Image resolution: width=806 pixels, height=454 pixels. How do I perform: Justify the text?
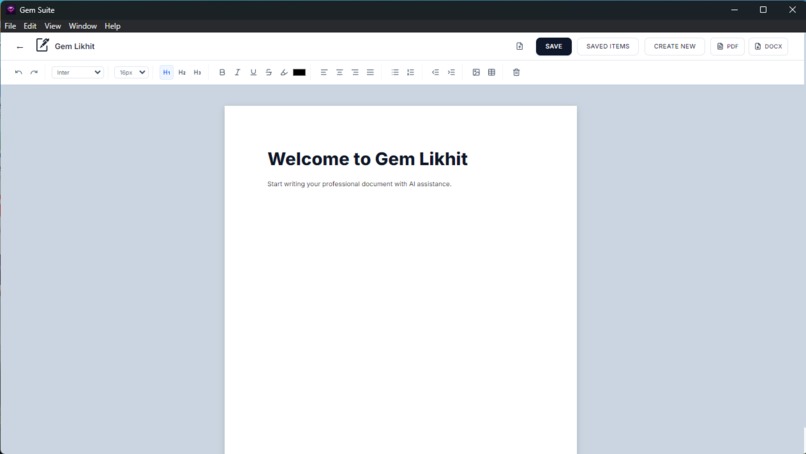pos(370,72)
